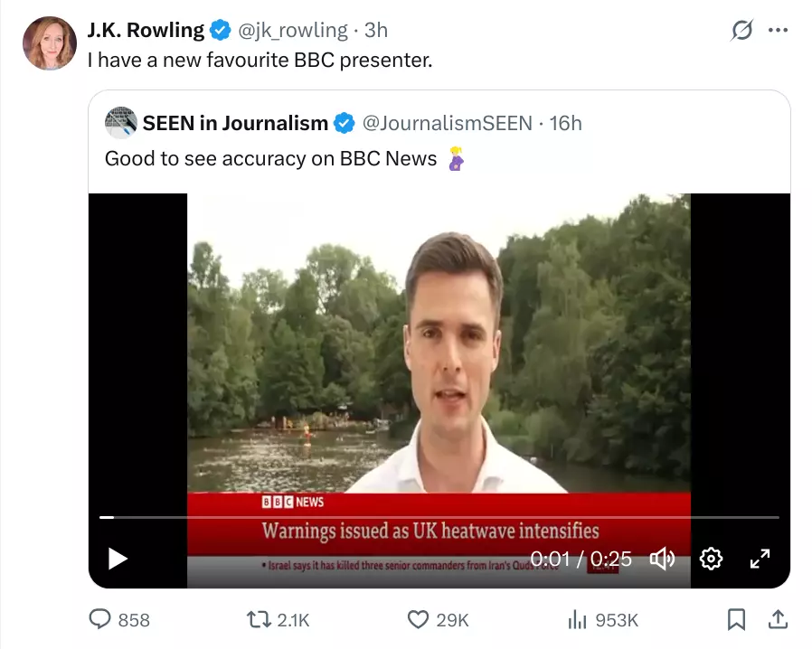Open the @JournalismSEEN handle
Viewport: 812px width, 649px height.
coord(447,123)
